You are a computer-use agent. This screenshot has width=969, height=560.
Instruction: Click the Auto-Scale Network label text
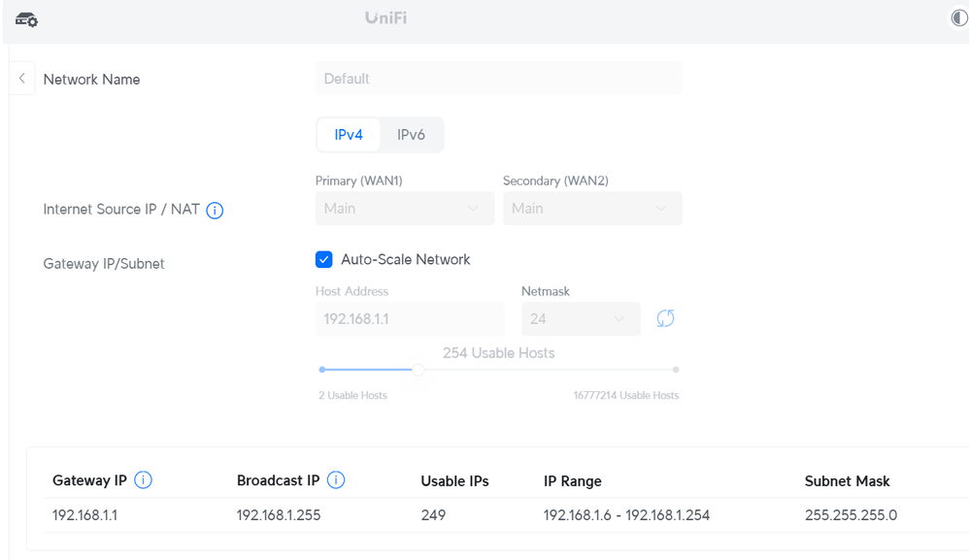click(405, 260)
